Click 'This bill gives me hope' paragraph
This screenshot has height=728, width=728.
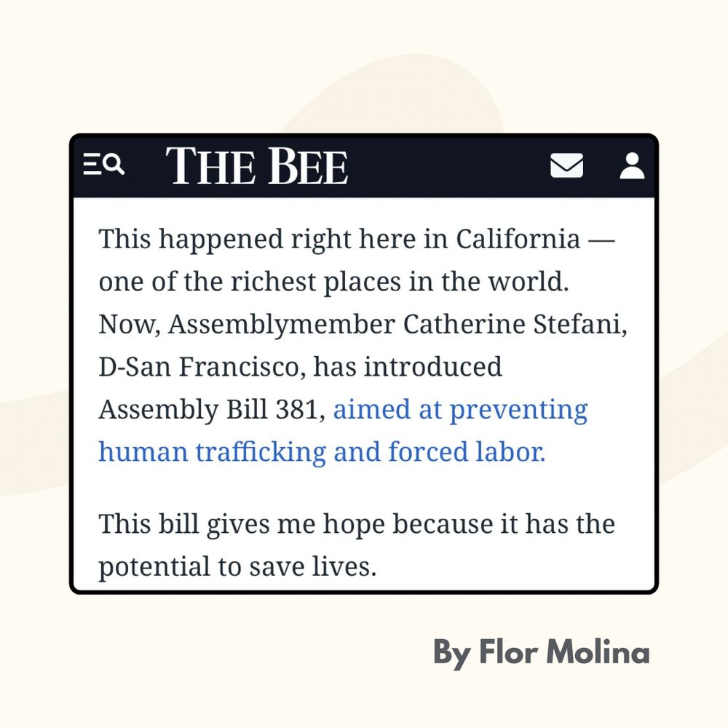tap(357, 545)
